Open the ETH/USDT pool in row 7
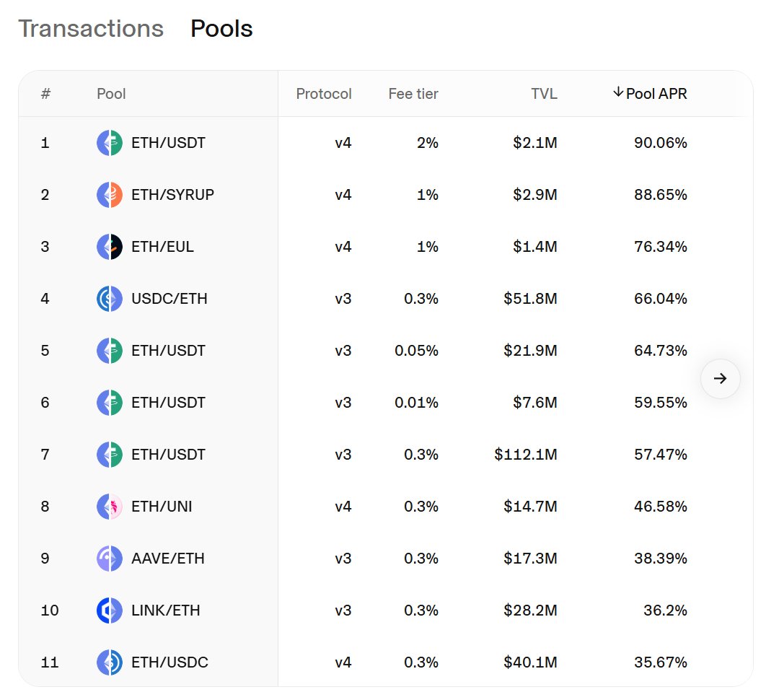The width and height of the screenshot is (766, 700). 169,454
